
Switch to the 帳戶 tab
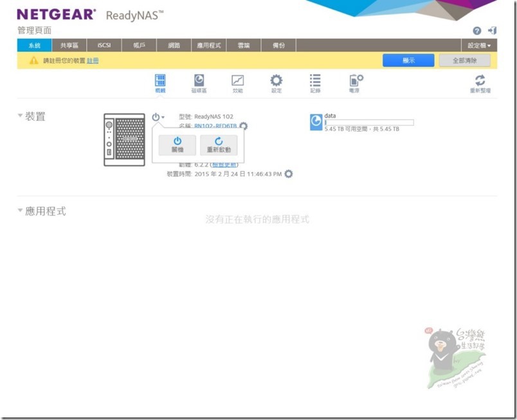click(x=139, y=46)
